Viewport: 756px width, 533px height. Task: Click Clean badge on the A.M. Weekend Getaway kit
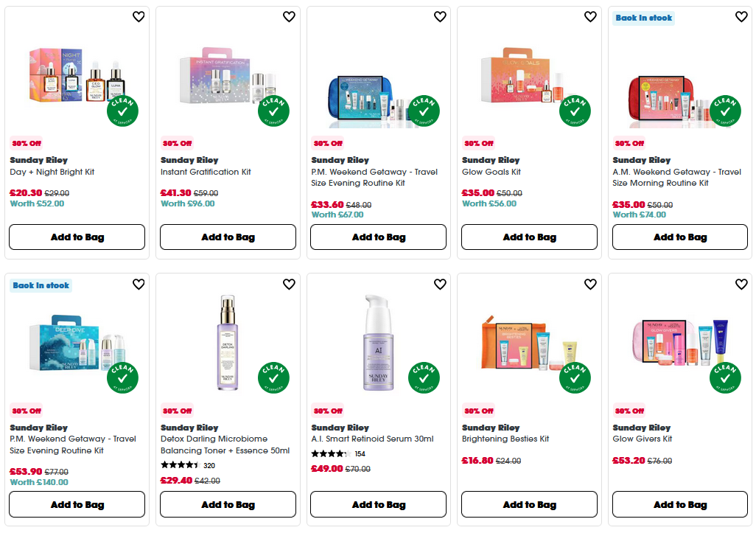click(727, 110)
